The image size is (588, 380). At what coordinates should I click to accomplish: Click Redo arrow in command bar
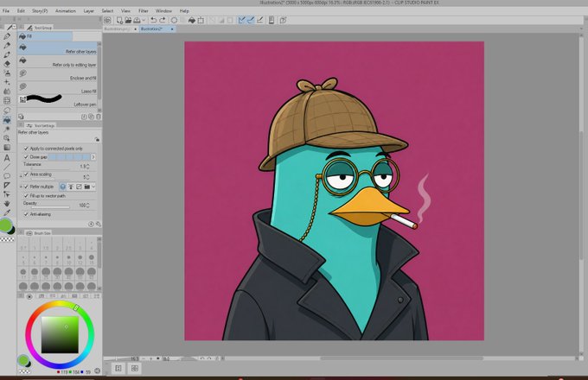(162, 20)
